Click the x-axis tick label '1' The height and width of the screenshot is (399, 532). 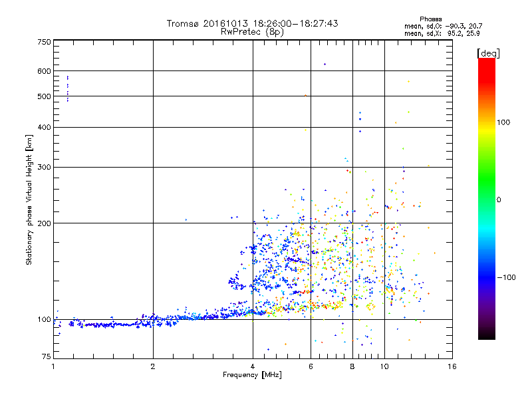pos(53,366)
